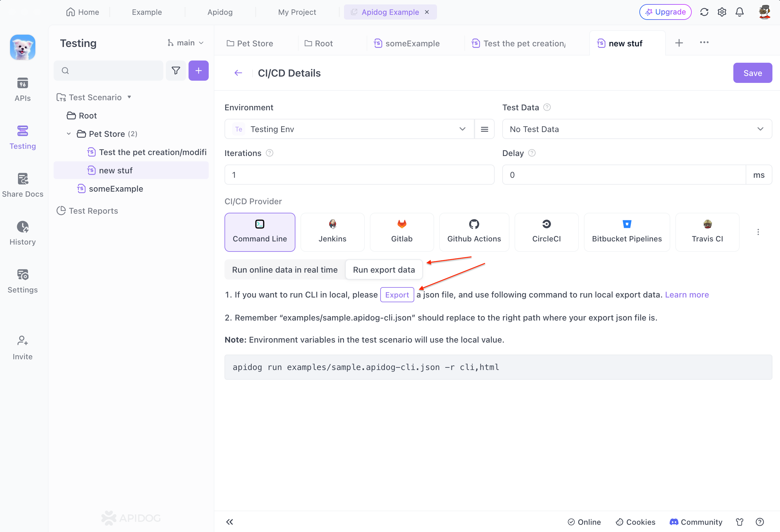Select Jenkins provider
780x532 pixels.
332,232
